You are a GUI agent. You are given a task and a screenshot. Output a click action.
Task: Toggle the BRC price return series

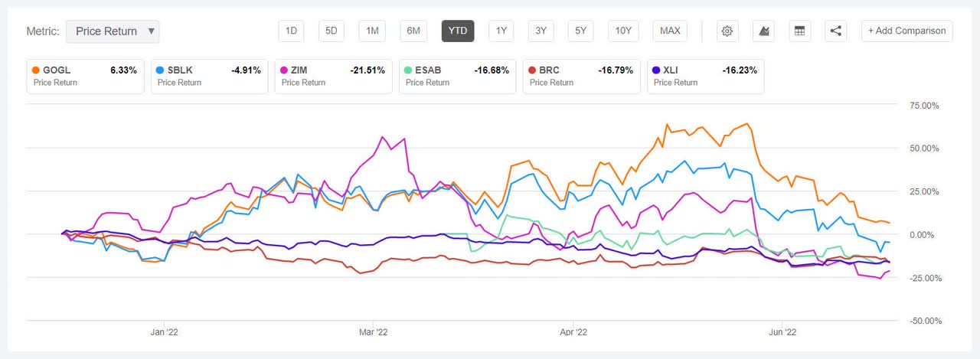tap(580, 76)
